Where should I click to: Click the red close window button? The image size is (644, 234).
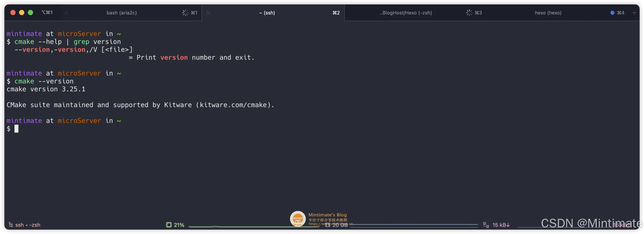pos(13,13)
